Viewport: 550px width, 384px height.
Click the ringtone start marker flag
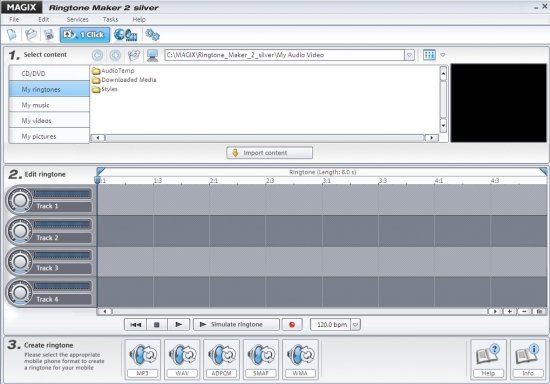click(x=100, y=171)
